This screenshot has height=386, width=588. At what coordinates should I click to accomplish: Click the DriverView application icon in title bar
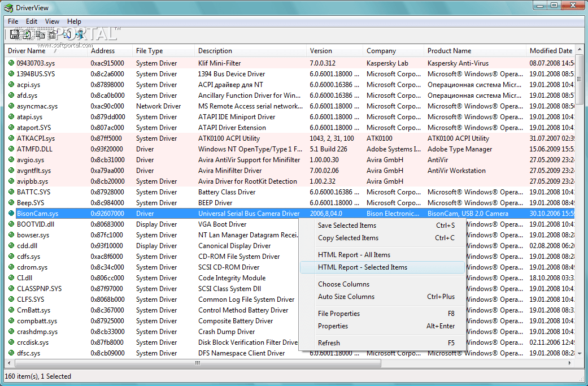8,7
